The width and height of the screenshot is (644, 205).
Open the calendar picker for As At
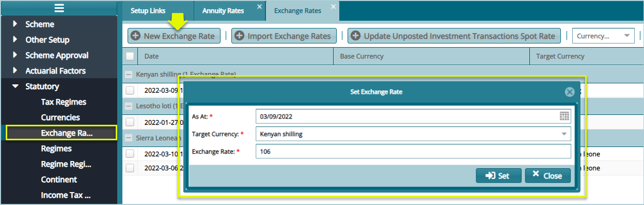click(564, 116)
